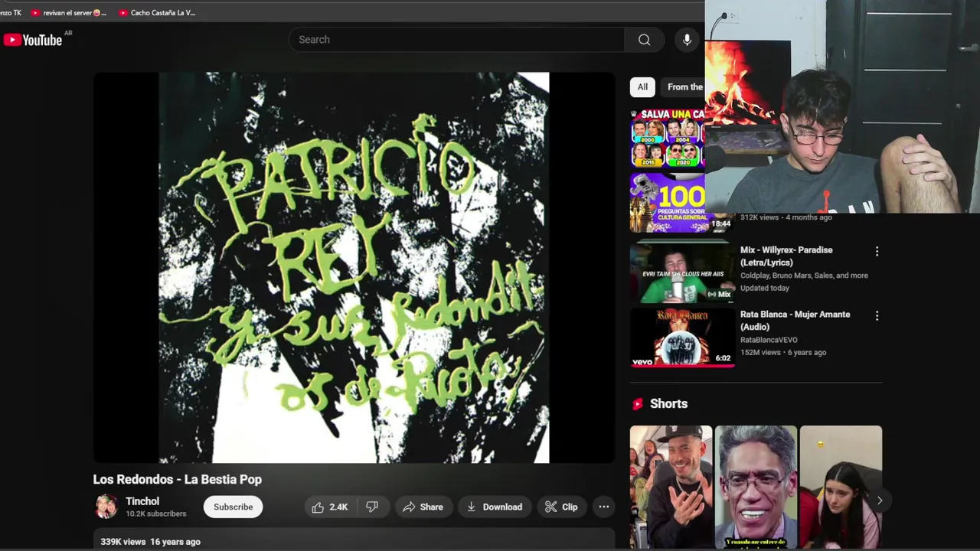Open Mix - Willyrex- Paradise title
The width and height of the screenshot is (980, 551).
pyautogui.click(x=786, y=256)
